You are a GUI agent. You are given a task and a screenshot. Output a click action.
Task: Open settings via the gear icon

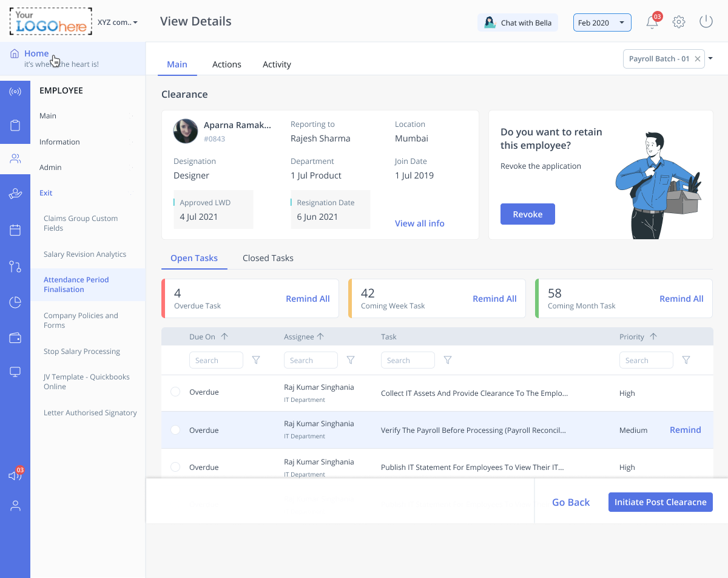pos(679,22)
